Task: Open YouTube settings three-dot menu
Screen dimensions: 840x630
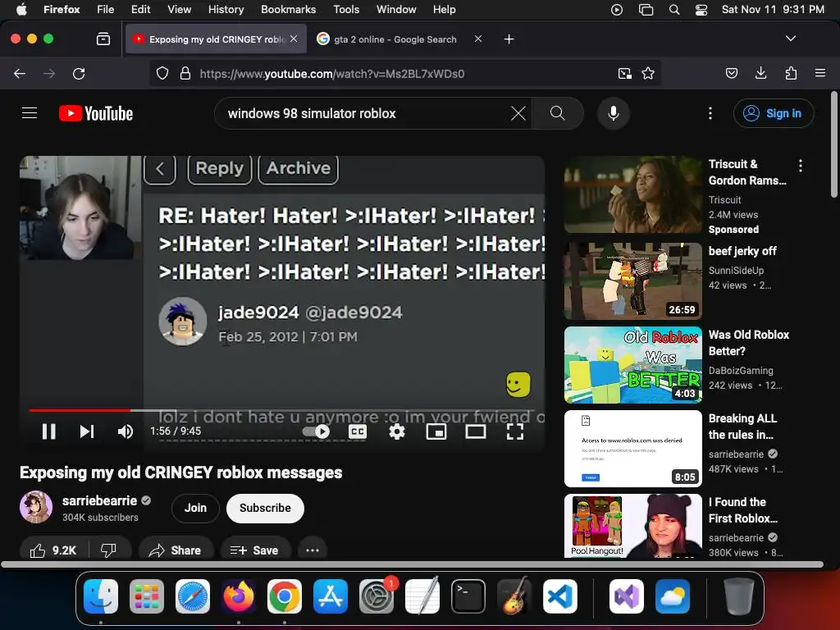Action: coord(710,113)
